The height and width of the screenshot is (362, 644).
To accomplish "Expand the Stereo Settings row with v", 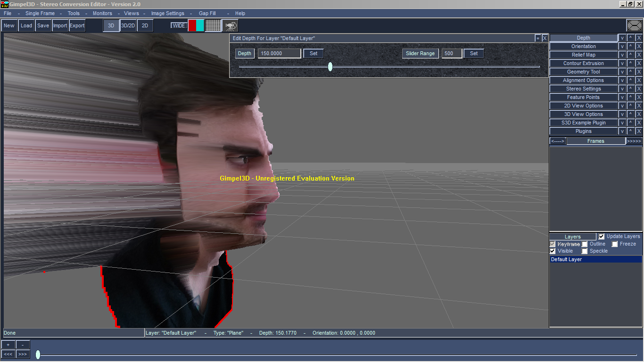I will point(622,89).
